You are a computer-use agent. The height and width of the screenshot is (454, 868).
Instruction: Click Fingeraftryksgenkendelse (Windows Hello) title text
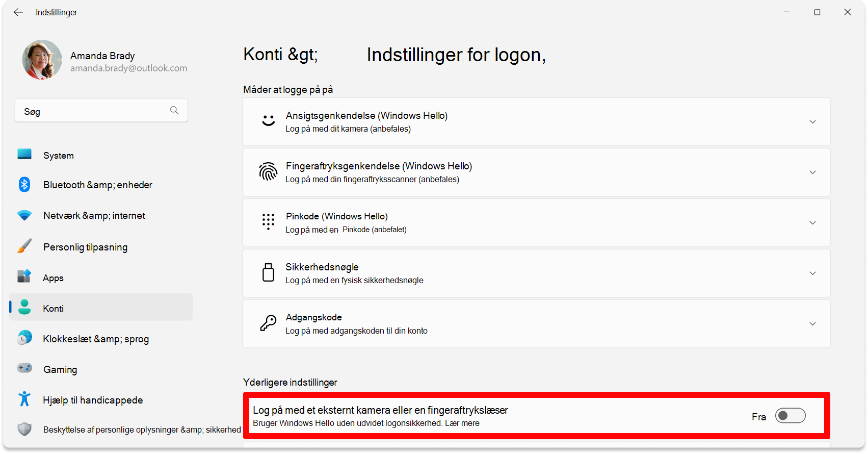pyautogui.click(x=379, y=166)
